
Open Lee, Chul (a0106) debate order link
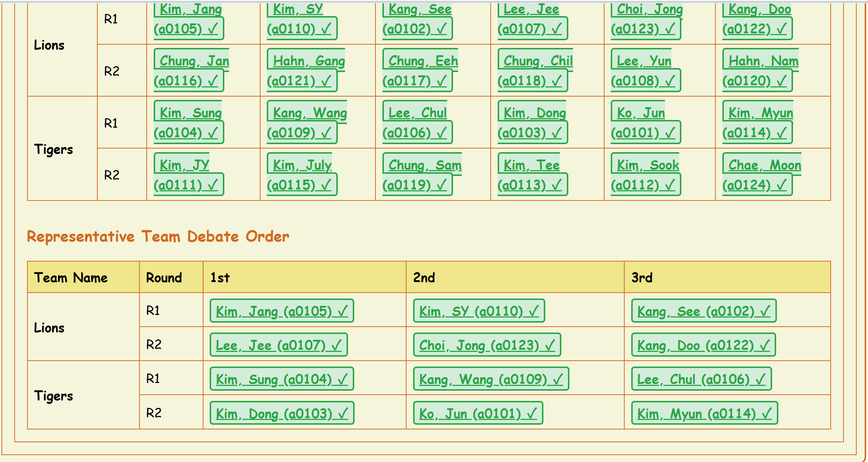pos(701,379)
